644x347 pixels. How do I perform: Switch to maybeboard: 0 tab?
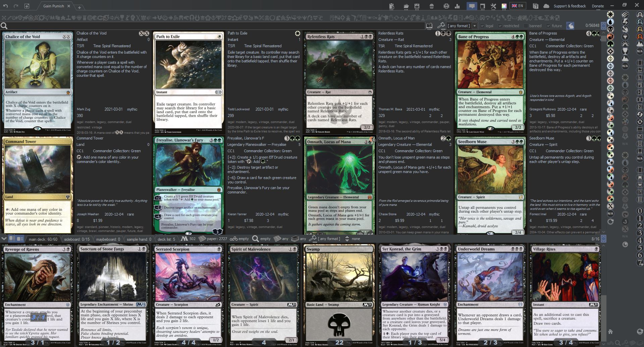[x=108, y=239]
